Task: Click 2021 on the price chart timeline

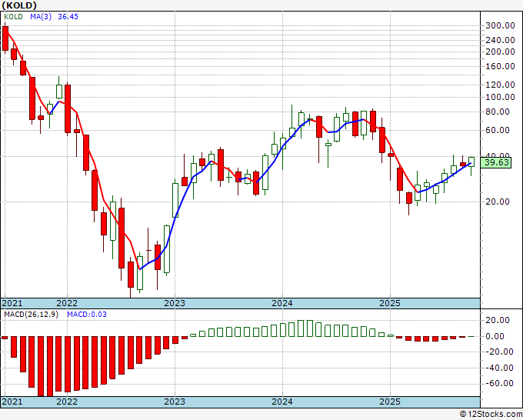Action: pyautogui.click(x=12, y=303)
